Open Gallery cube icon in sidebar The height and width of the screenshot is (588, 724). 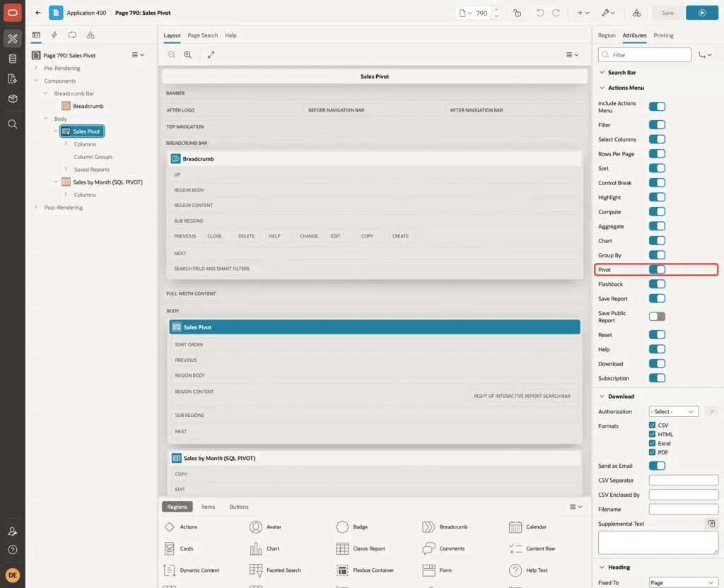(13, 98)
